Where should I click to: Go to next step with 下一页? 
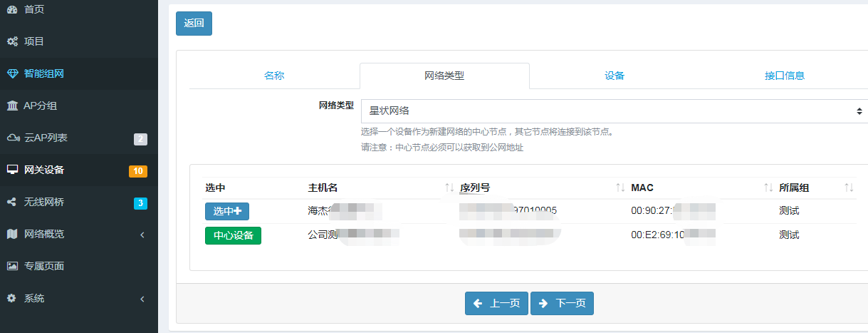point(562,303)
